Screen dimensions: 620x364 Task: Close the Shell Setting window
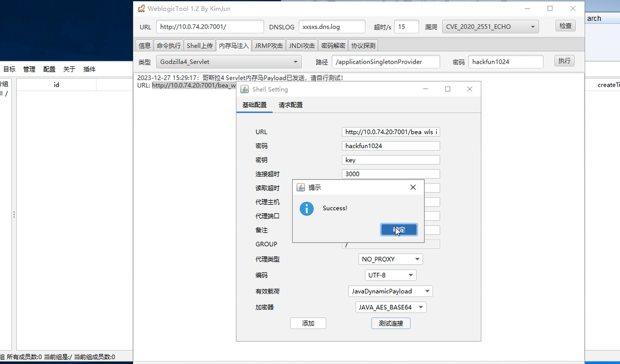pyautogui.click(x=470, y=89)
